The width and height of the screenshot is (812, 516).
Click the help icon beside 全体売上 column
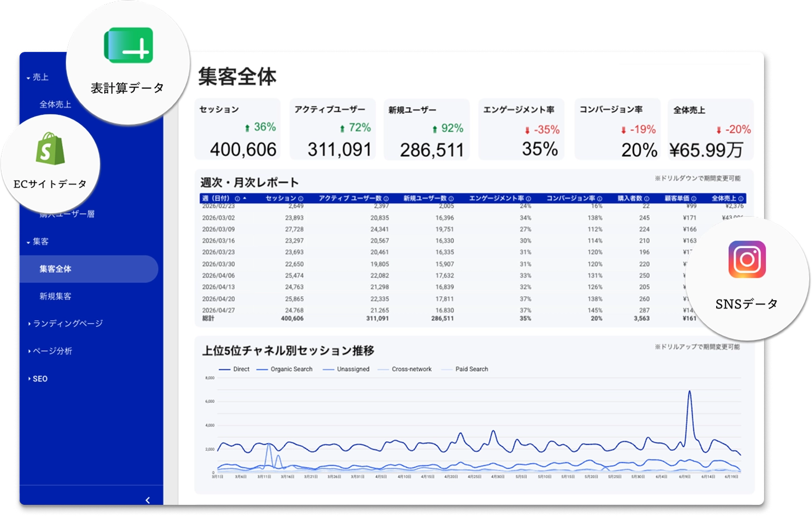[x=741, y=199]
